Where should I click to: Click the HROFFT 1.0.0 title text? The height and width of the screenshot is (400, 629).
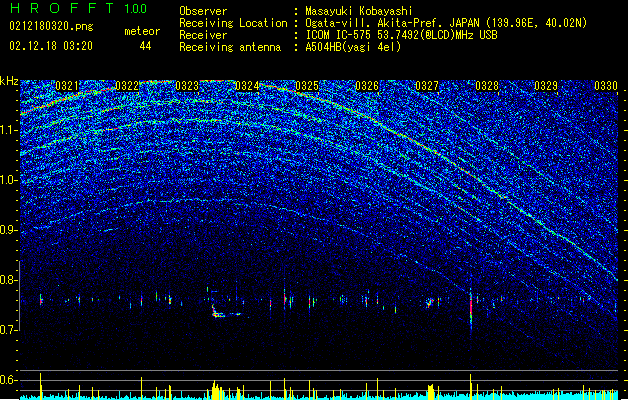click(78, 8)
